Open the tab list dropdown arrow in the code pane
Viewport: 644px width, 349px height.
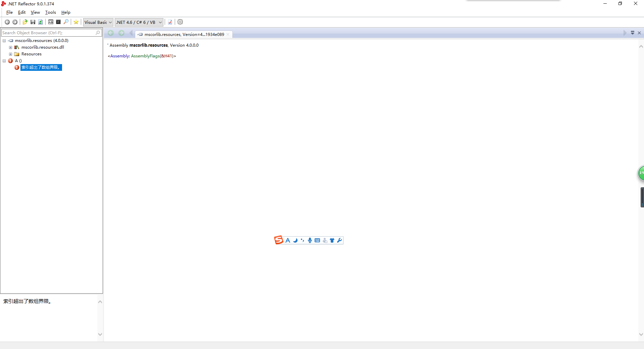tap(633, 33)
